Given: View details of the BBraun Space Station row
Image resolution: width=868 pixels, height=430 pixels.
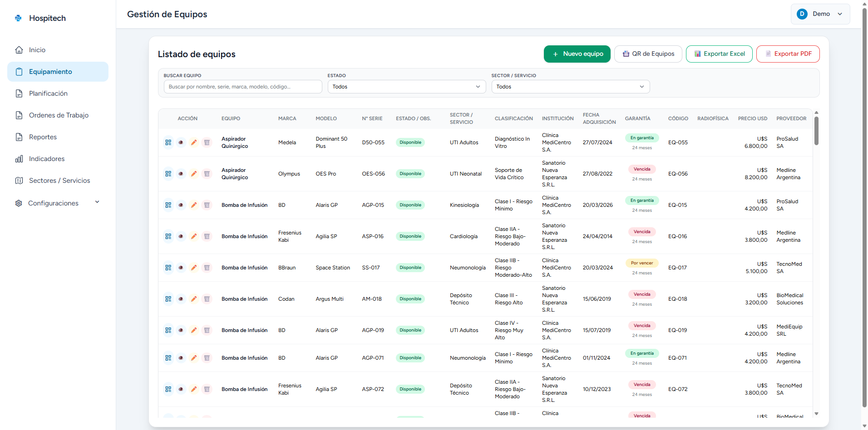Looking at the screenshot, I should (181, 268).
